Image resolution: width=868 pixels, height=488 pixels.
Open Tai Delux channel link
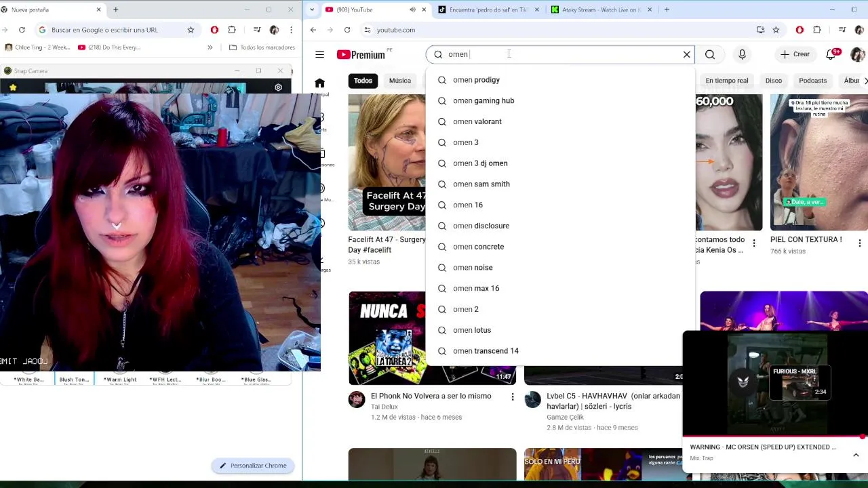coord(384,407)
